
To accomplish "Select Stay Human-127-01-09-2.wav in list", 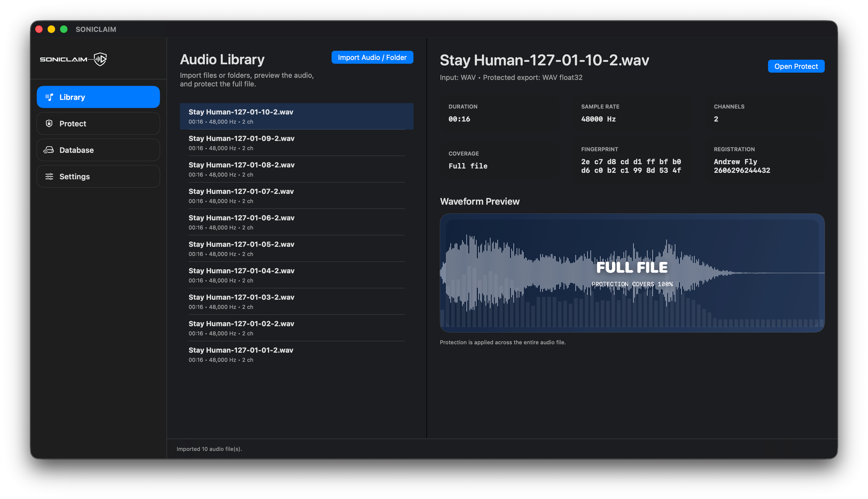I will (296, 143).
